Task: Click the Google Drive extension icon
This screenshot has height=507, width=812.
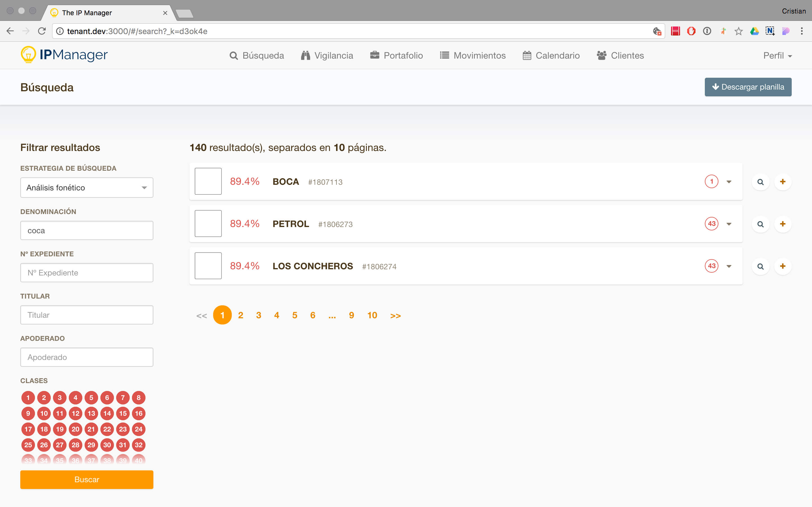Action: pos(754,31)
